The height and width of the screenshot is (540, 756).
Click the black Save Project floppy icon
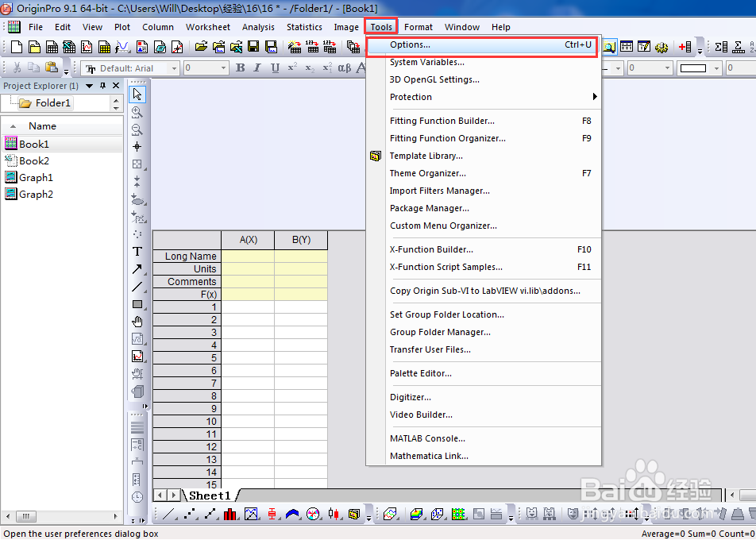pyautogui.click(x=253, y=47)
